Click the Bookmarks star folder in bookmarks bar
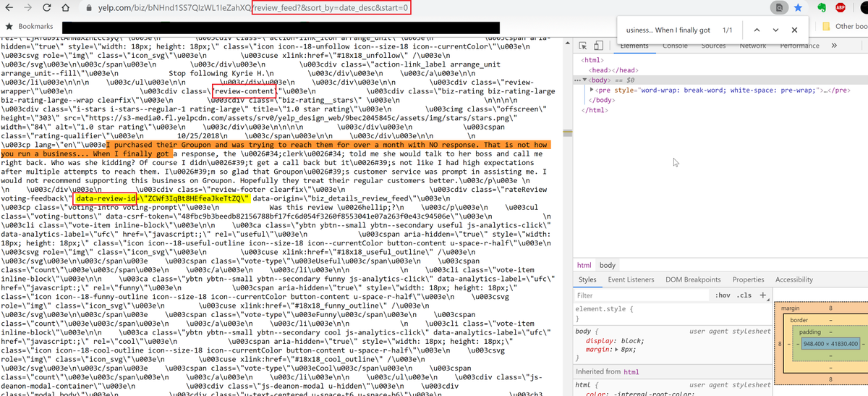 (30, 26)
